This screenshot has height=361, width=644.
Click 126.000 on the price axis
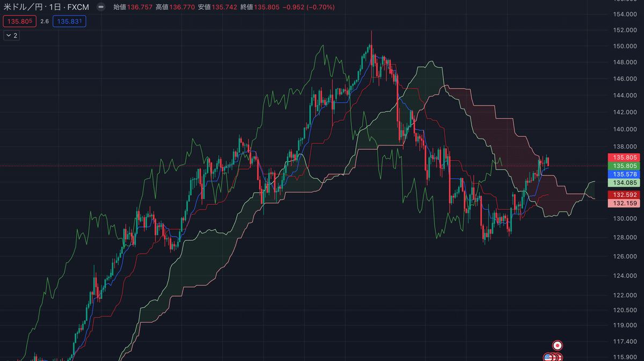[x=626, y=256]
